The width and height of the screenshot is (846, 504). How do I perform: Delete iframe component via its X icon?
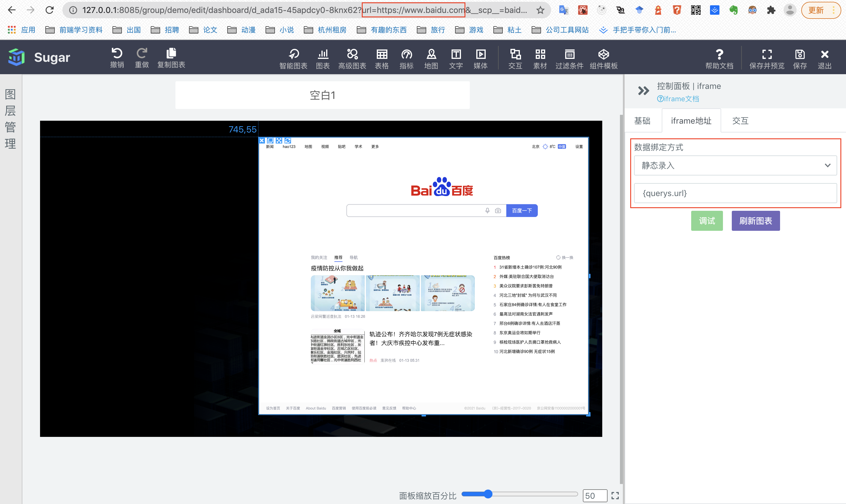click(262, 140)
